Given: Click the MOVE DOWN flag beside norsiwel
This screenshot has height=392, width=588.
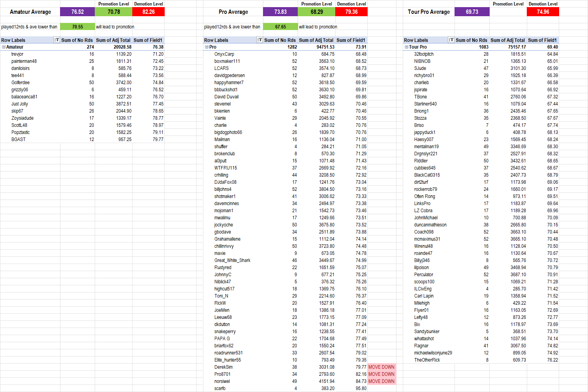Looking at the screenshot, I should click(x=381, y=381).
